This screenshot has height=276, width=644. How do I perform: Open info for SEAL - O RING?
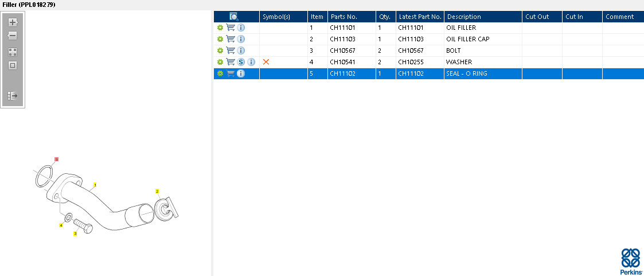[x=241, y=73]
